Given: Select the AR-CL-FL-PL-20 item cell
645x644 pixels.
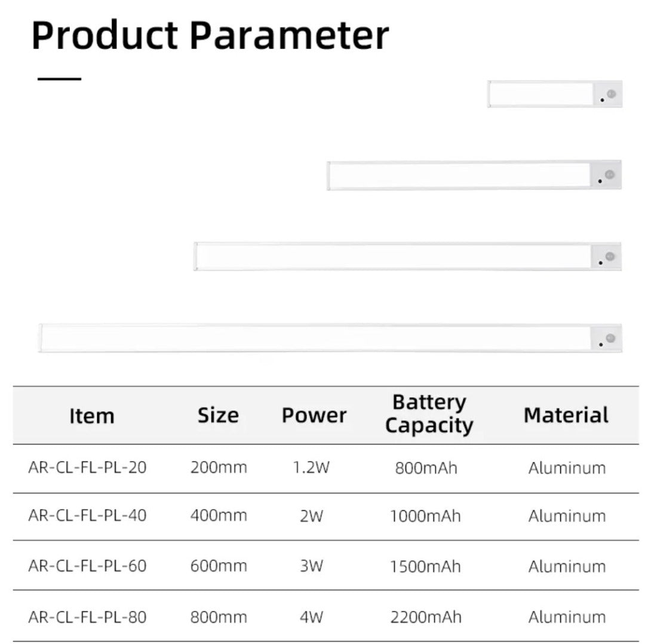Looking at the screenshot, I should [87, 467].
